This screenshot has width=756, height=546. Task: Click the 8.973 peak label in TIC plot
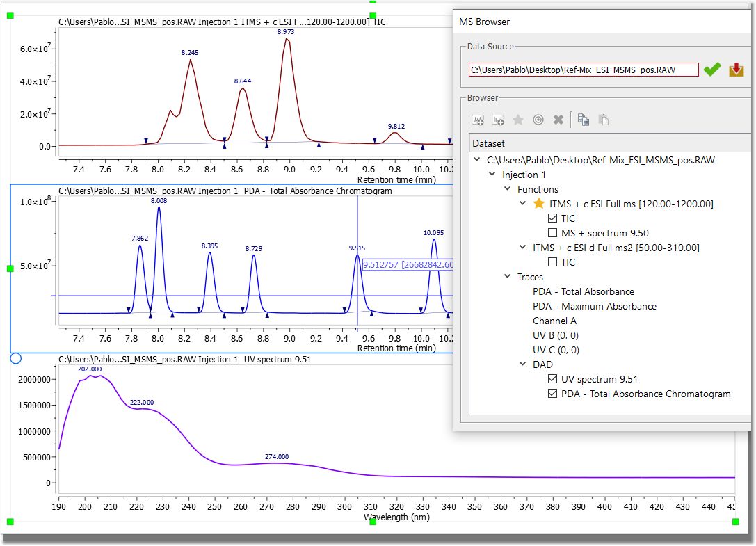coord(286,31)
